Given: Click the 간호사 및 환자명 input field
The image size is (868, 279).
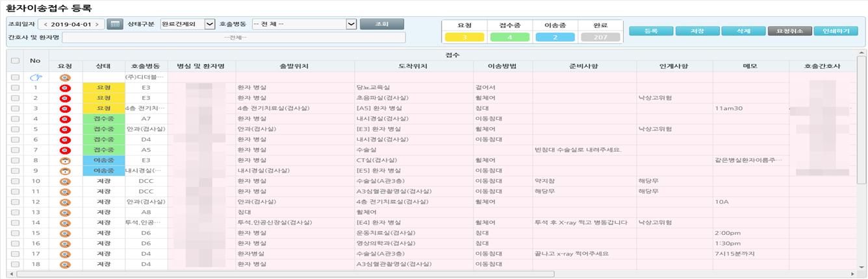Looking at the screenshot, I should click(234, 38).
